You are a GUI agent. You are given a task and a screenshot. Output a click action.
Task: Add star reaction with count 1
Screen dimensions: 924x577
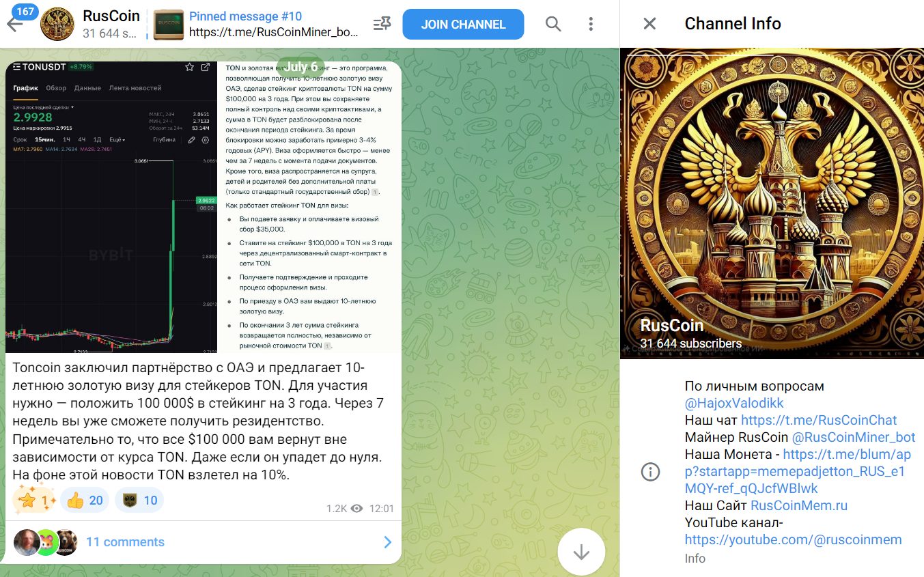[34, 501]
